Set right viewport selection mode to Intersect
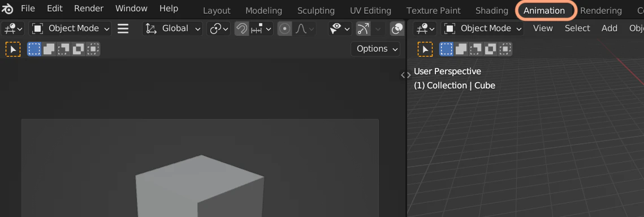Screen dimensions: 644x217 click(x=505, y=49)
